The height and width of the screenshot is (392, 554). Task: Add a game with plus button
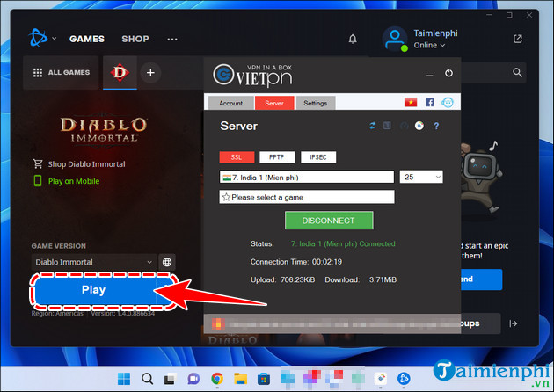150,73
